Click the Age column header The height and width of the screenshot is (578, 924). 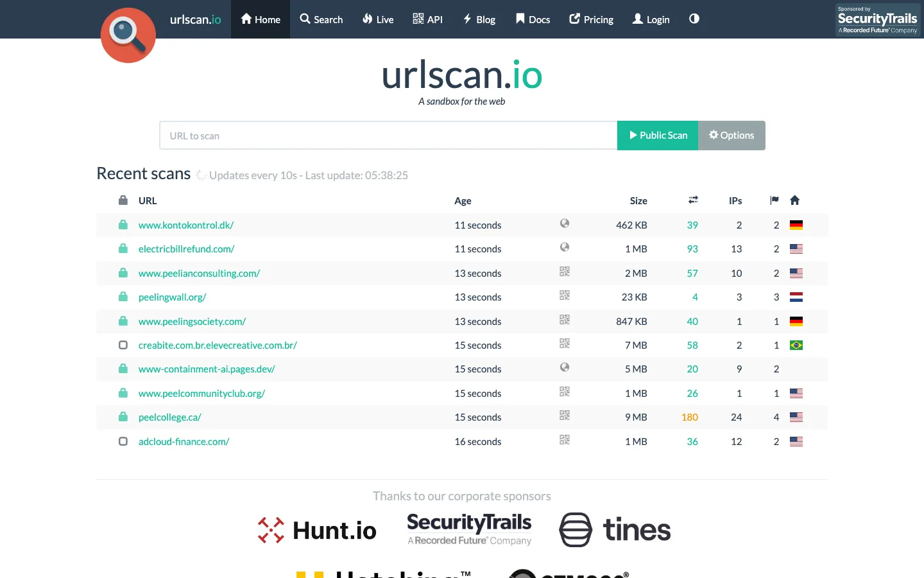pyautogui.click(x=463, y=201)
